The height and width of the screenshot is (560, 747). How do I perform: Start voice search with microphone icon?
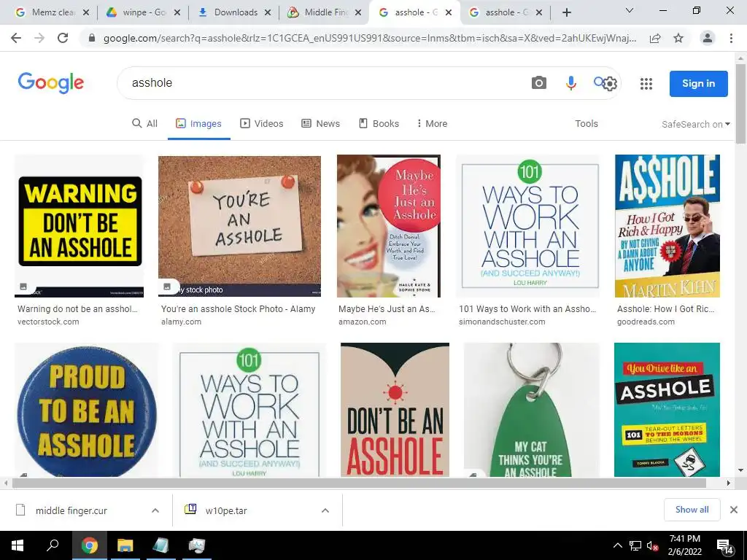[570, 83]
